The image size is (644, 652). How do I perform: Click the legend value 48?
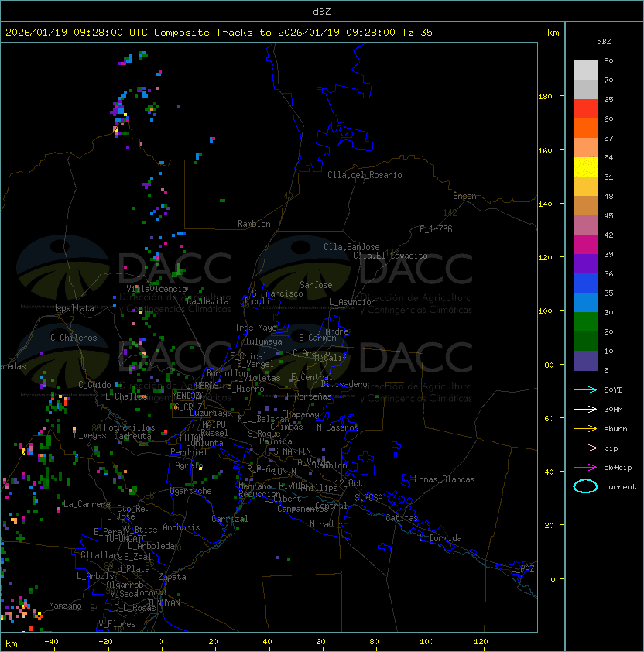(608, 196)
